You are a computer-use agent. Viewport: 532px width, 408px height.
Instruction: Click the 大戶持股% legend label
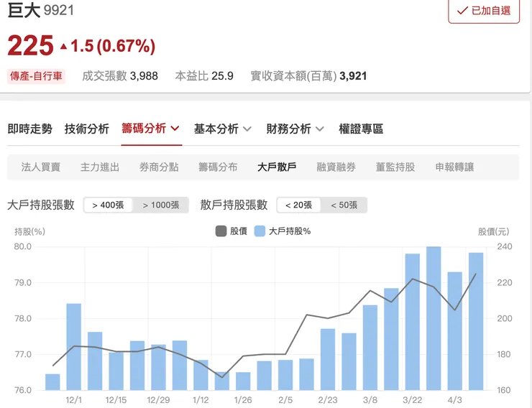290,231
